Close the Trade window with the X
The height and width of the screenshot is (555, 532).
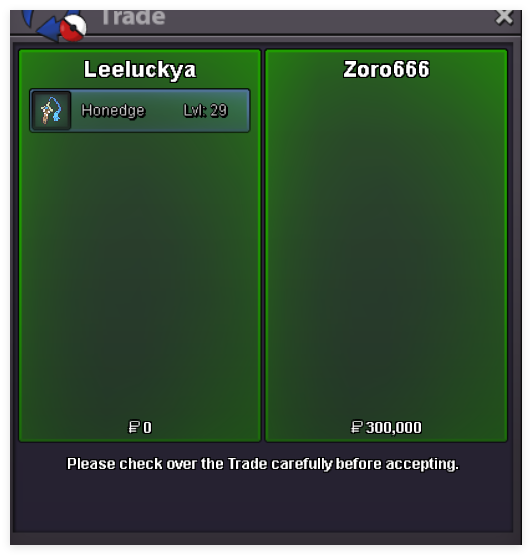click(504, 17)
